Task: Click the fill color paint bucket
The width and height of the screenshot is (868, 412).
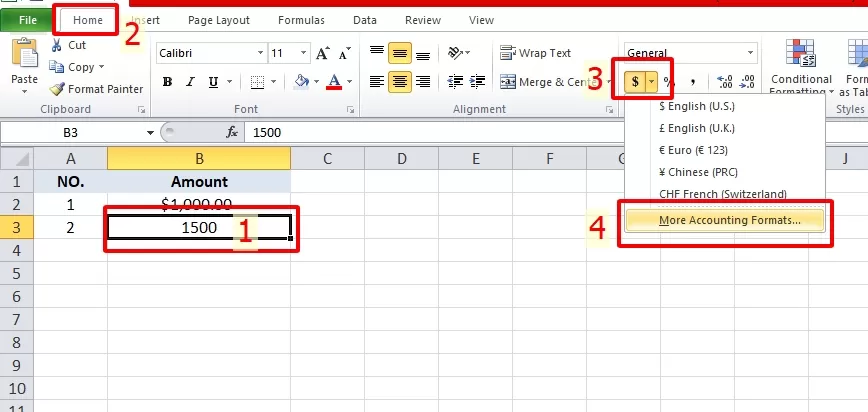Action: pyautogui.click(x=302, y=82)
